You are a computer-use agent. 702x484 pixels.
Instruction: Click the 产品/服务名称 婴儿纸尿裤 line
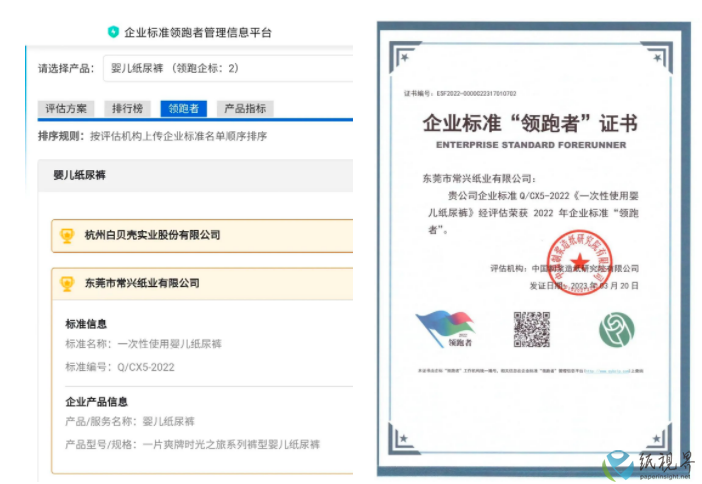click(x=130, y=421)
